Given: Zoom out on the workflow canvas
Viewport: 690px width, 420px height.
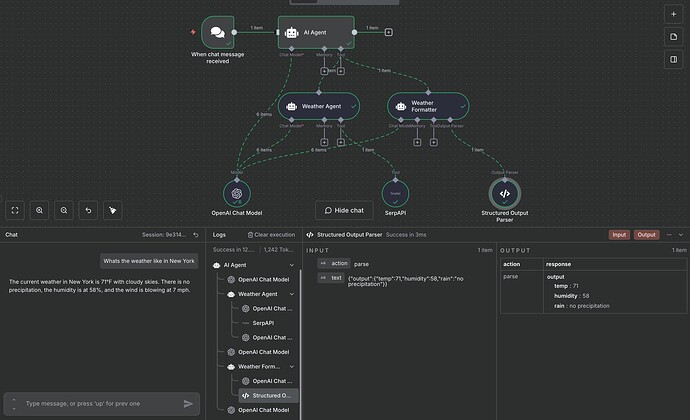Looking at the screenshot, I should coord(64,210).
